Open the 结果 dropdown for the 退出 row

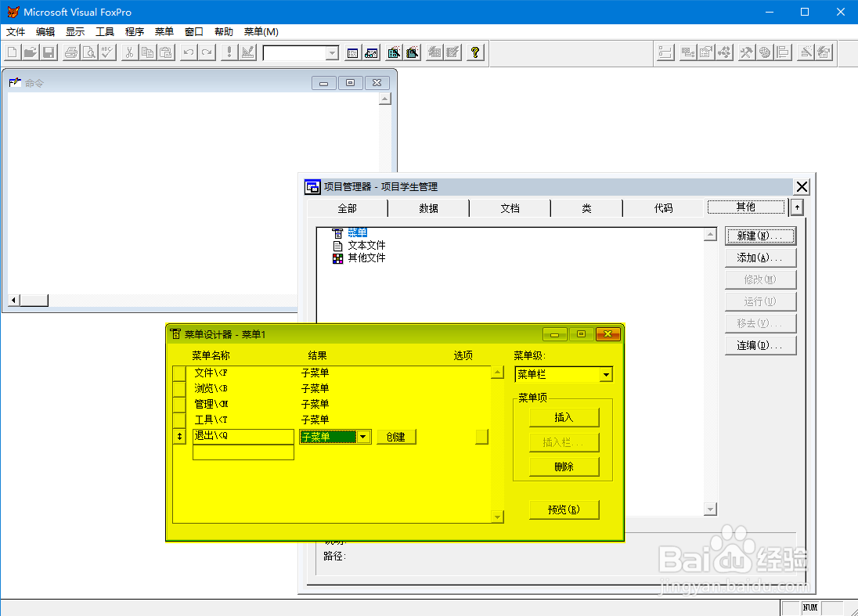pos(362,437)
